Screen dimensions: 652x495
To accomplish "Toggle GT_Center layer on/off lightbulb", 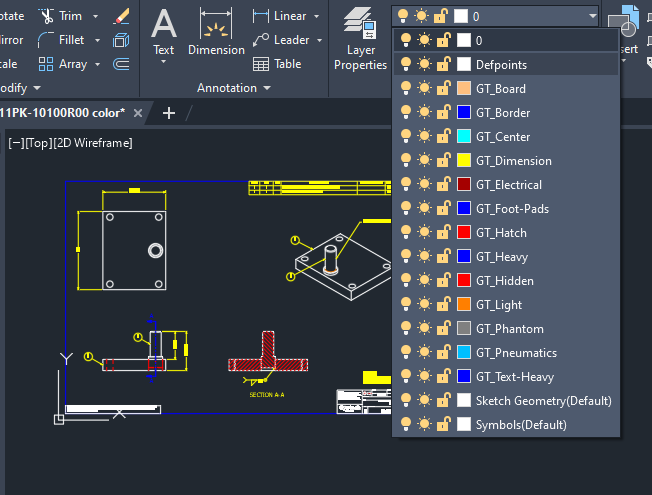I will pos(405,136).
